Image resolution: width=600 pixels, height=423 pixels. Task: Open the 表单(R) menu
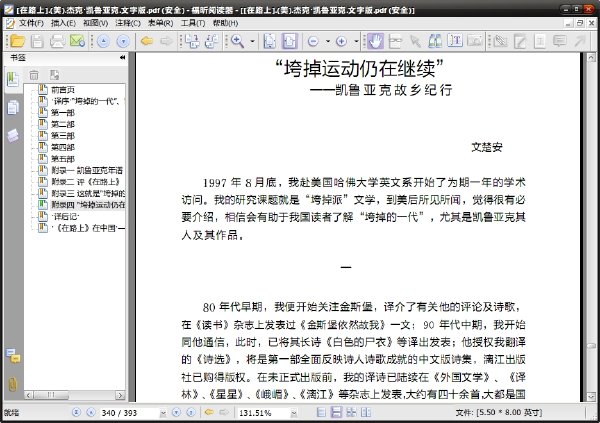pos(160,23)
